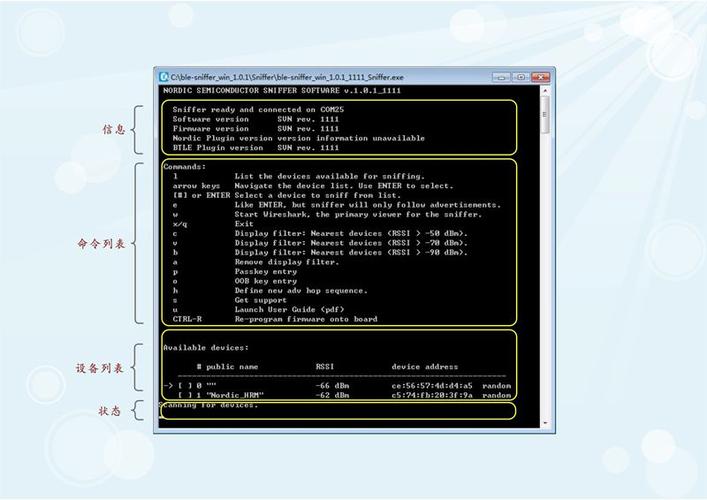
Task: Click the 'Start Wireshark' command line
Action: click(x=327, y=214)
